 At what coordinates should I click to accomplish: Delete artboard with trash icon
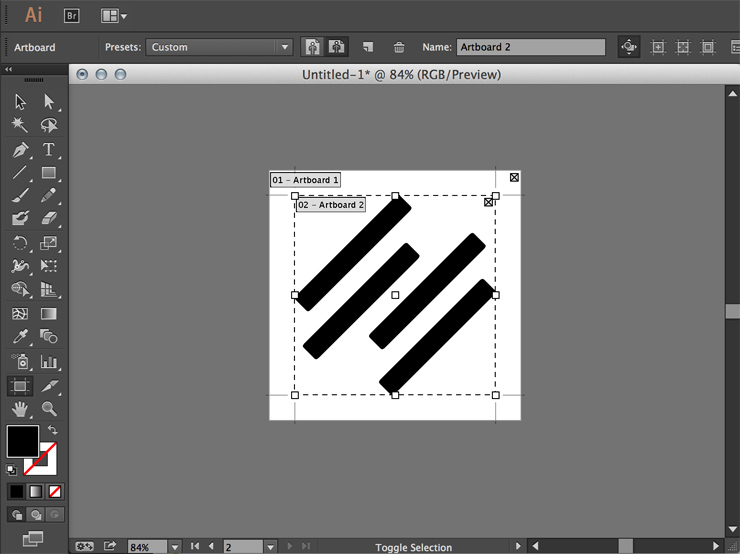399,47
